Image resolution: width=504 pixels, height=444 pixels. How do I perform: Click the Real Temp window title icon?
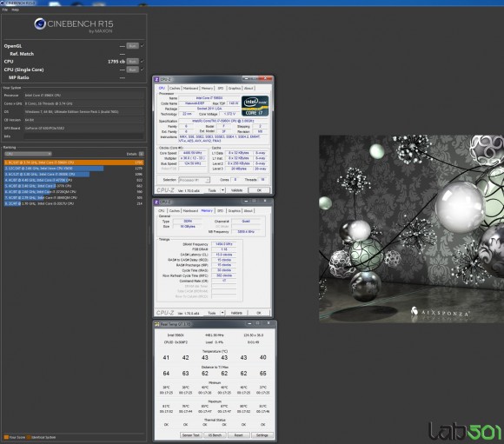[157, 324]
